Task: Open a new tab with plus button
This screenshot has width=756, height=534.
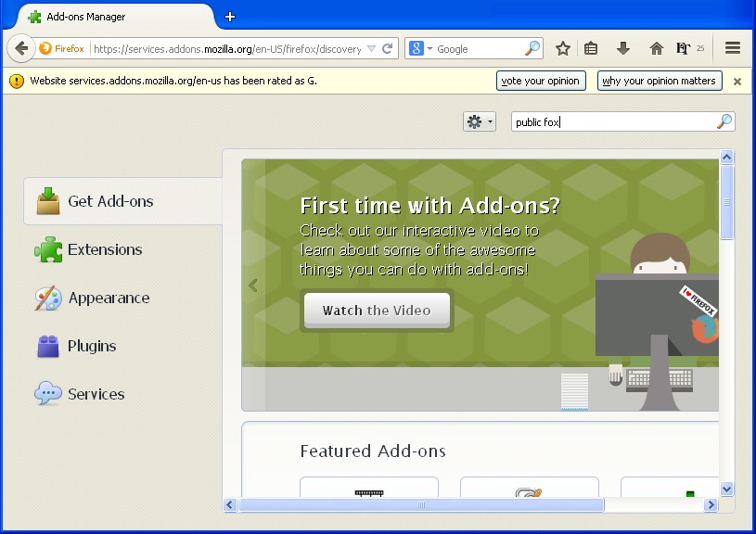Action: pos(230,17)
